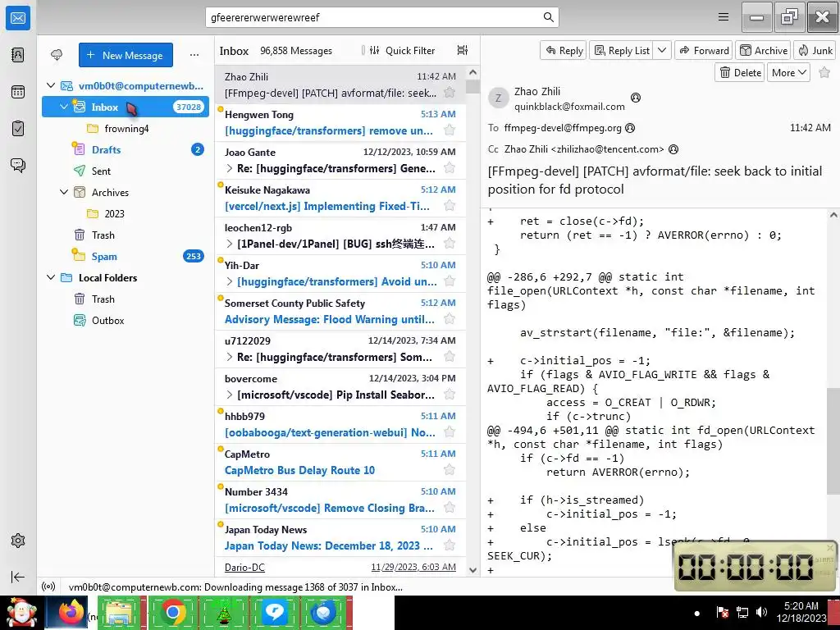Image resolution: width=840 pixels, height=630 pixels.
Task: Collapse the Local Folders chevron
Action: [51, 277]
